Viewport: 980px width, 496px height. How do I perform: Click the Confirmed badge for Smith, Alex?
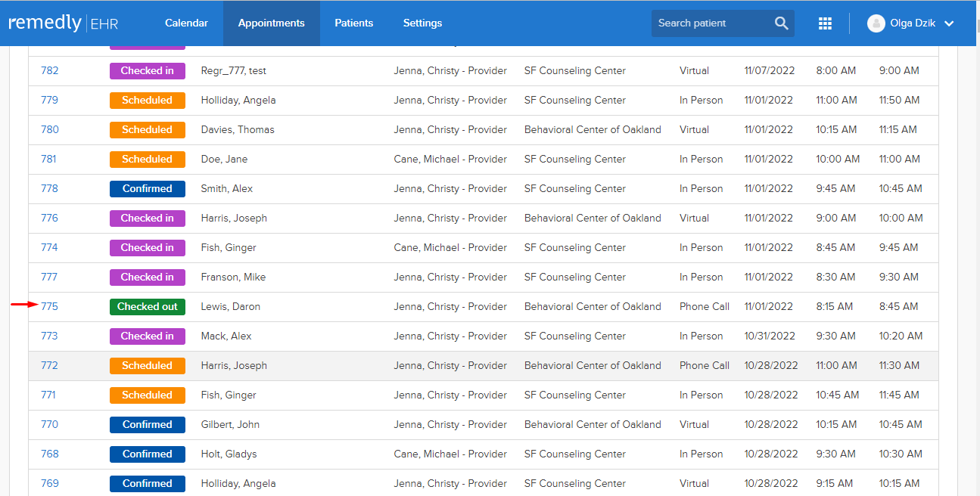coord(148,188)
